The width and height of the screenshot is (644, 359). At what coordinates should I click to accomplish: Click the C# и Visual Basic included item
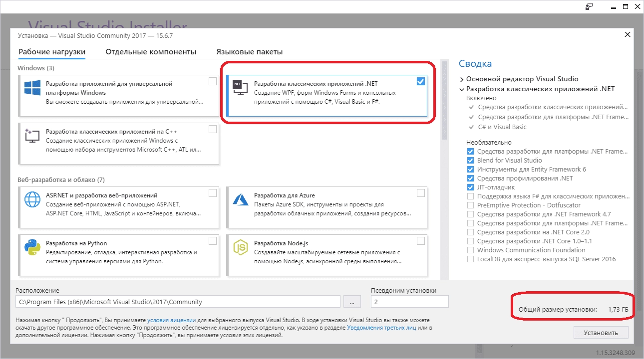pos(502,127)
